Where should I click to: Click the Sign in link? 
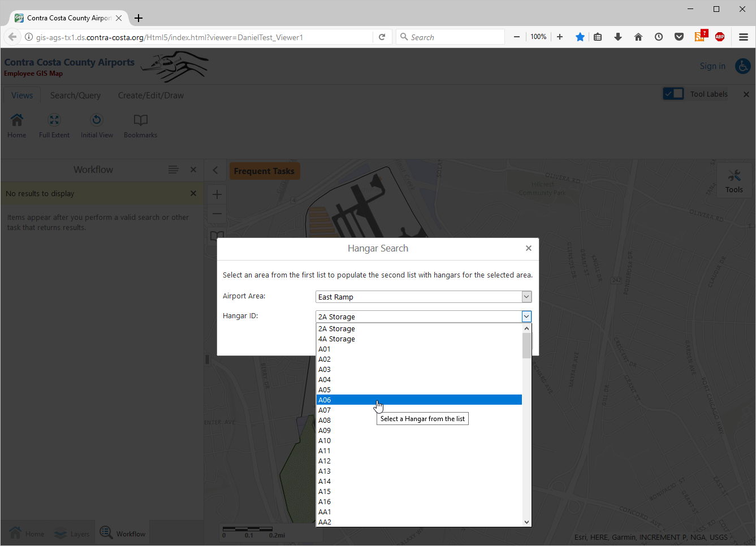(712, 66)
